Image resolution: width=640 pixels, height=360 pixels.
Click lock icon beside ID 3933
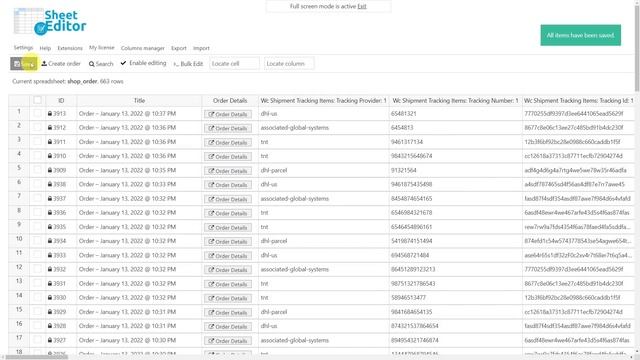50,255
